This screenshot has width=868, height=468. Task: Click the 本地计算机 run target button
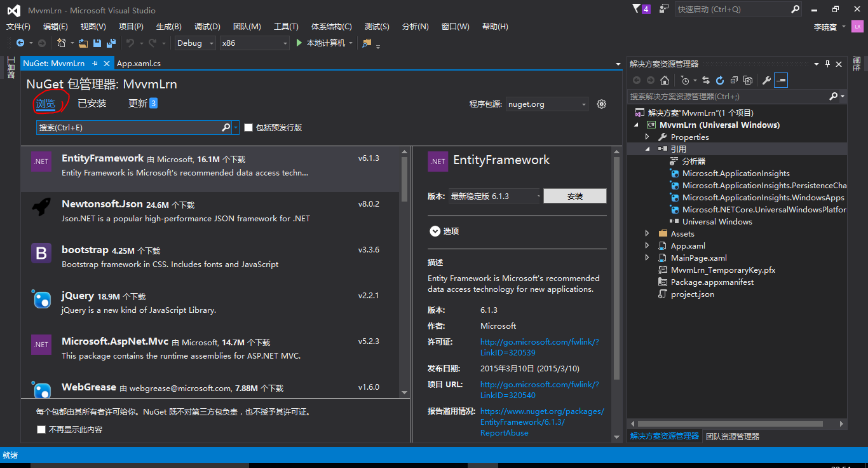(x=325, y=43)
